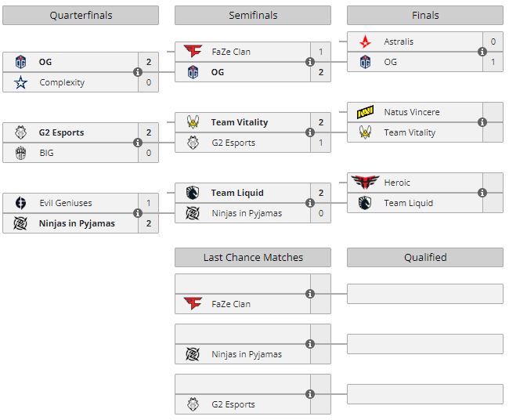Click the Evil Geniuses team name
Screen dimensions: 509x420
click(66, 203)
